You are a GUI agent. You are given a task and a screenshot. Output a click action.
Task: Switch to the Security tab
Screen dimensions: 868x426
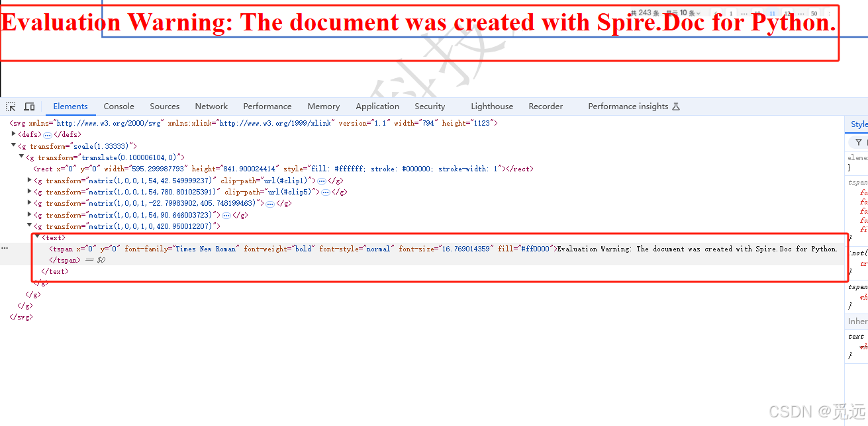point(430,106)
